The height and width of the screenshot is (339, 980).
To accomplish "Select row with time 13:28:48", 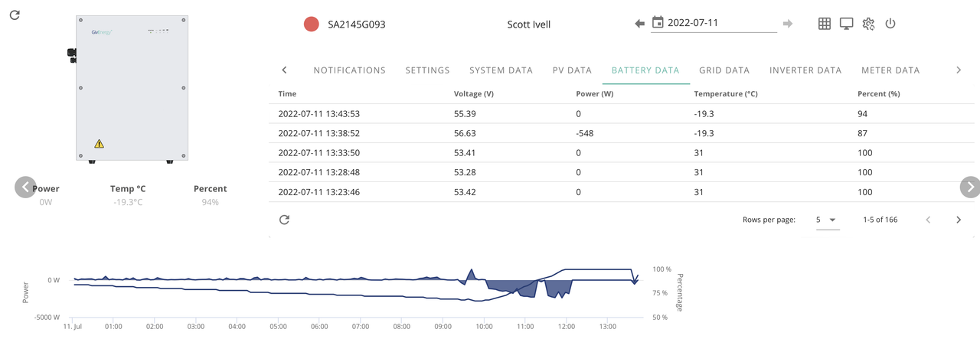I will [x=622, y=172].
